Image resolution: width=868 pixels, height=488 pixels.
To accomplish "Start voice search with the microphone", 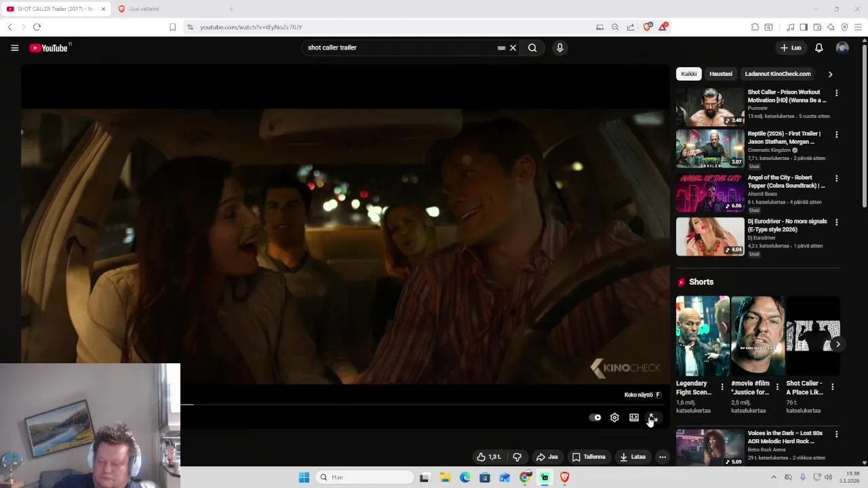I will coord(559,48).
